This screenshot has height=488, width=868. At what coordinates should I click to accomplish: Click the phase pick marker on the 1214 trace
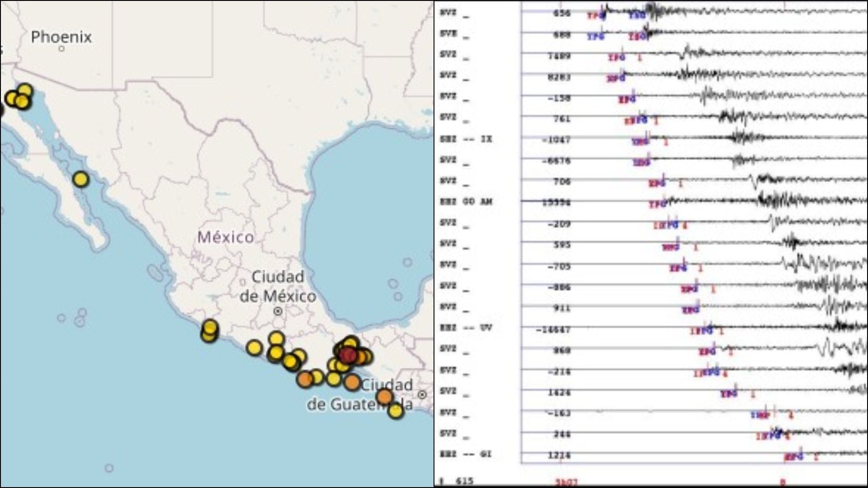(794, 457)
